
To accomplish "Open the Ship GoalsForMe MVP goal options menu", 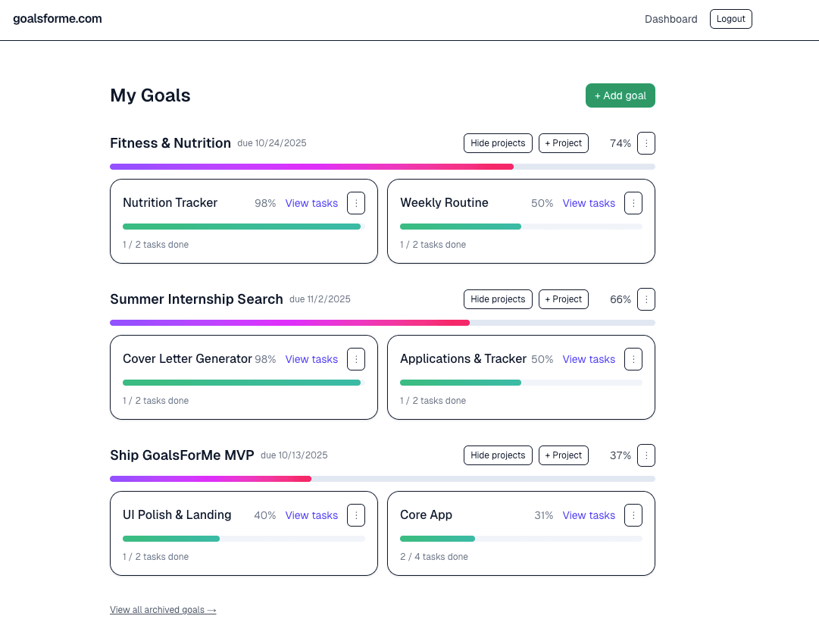I will [x=646, y=455].
